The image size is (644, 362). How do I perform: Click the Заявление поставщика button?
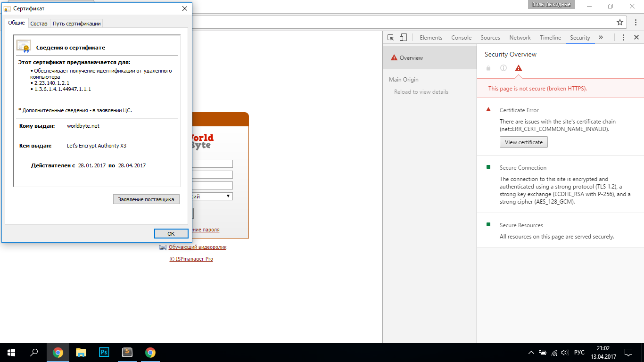coord(147,199)
